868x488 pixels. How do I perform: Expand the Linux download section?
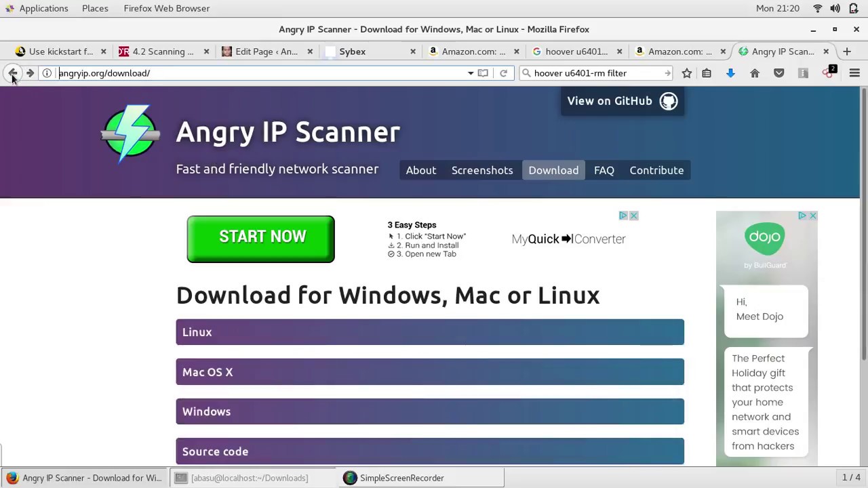(x=430, y=332)
